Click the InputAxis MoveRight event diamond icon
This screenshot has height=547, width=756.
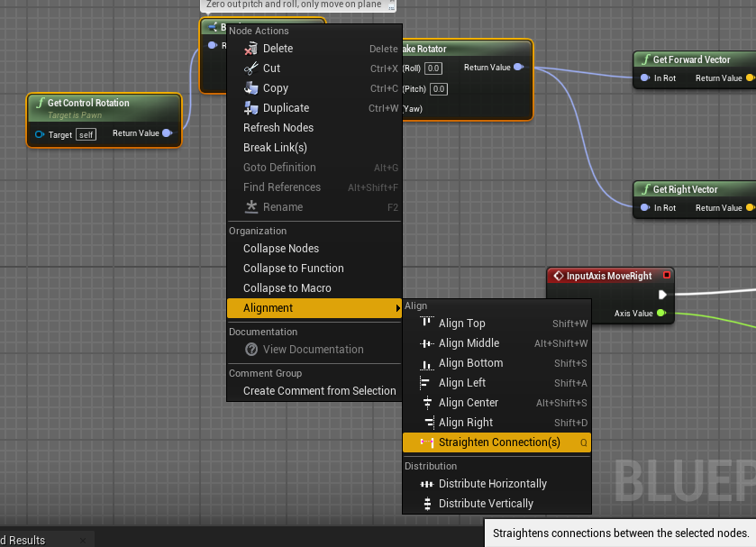click(x=559, y=276)
